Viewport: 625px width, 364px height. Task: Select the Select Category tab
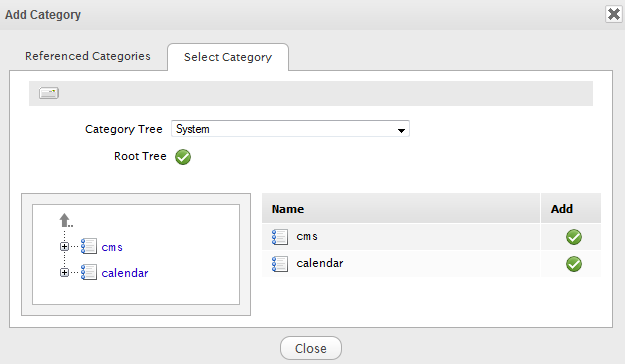point(228,57)
